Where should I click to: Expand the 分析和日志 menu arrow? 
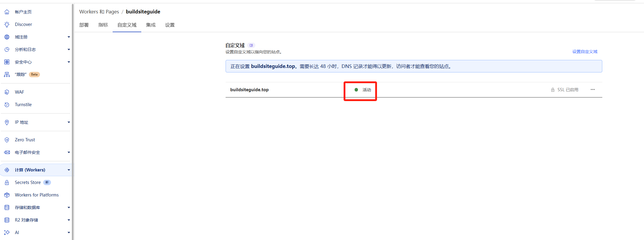coord(69,49)
